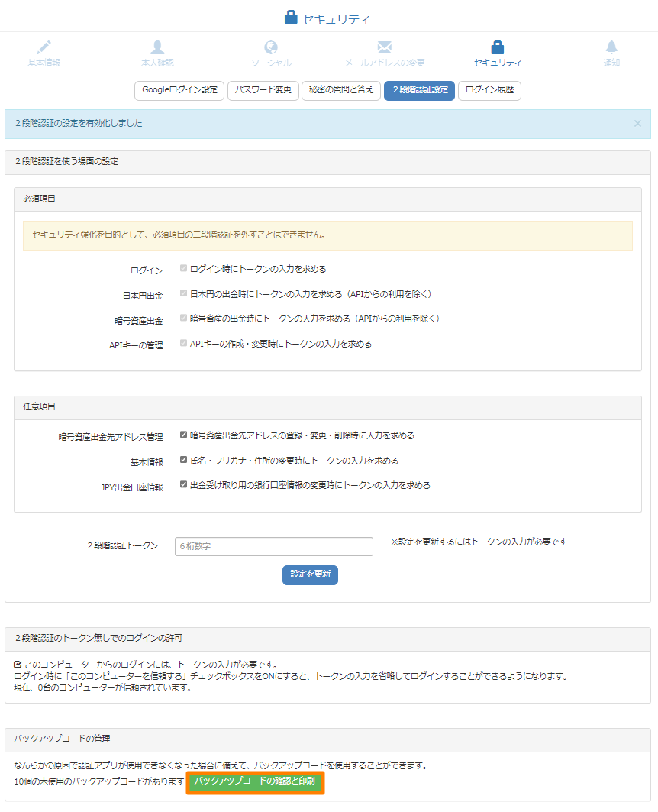
Task: Go to 通知 section label
Action: point(611,63)
